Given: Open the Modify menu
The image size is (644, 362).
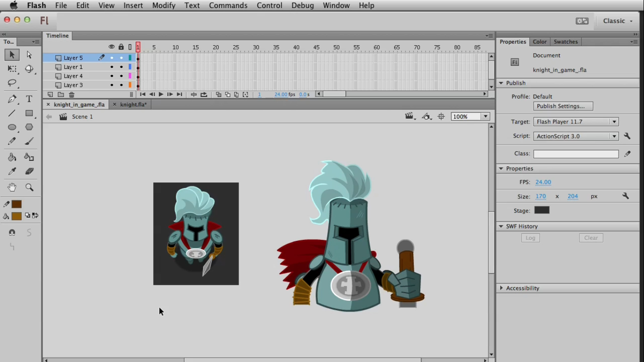Looking at the screenshot, I should coord(164,5).
